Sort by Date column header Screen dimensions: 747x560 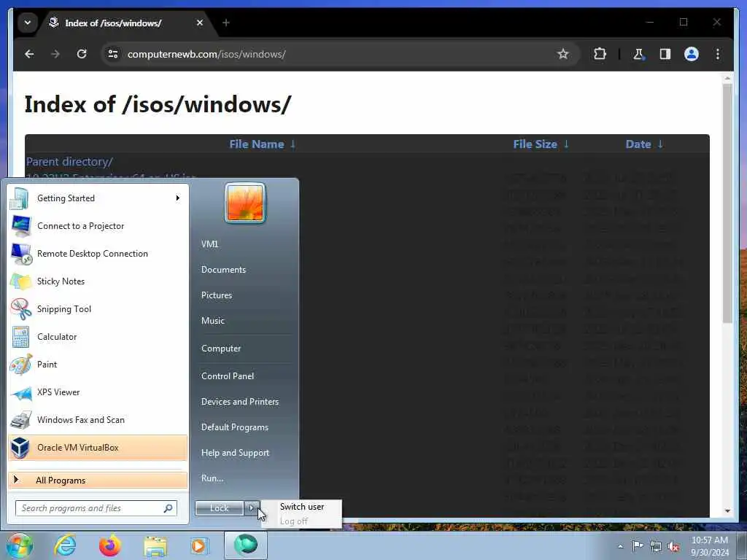[x=644, y=144]
